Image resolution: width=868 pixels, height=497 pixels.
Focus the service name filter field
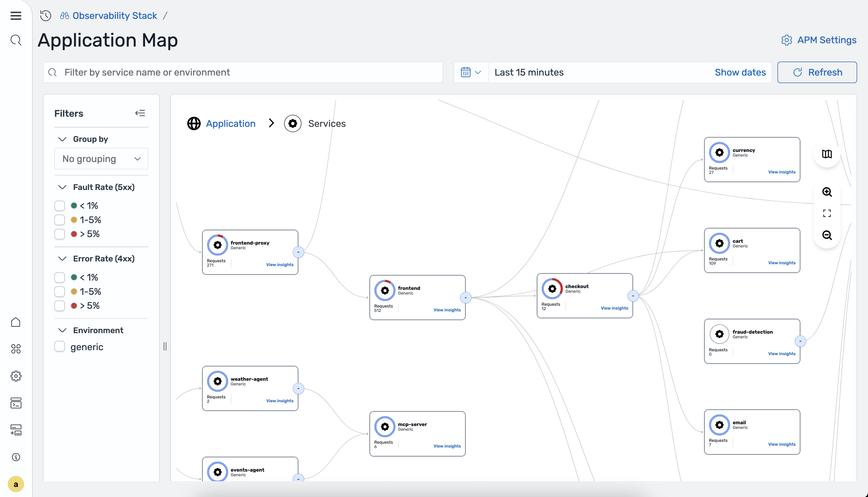(243, 72)
